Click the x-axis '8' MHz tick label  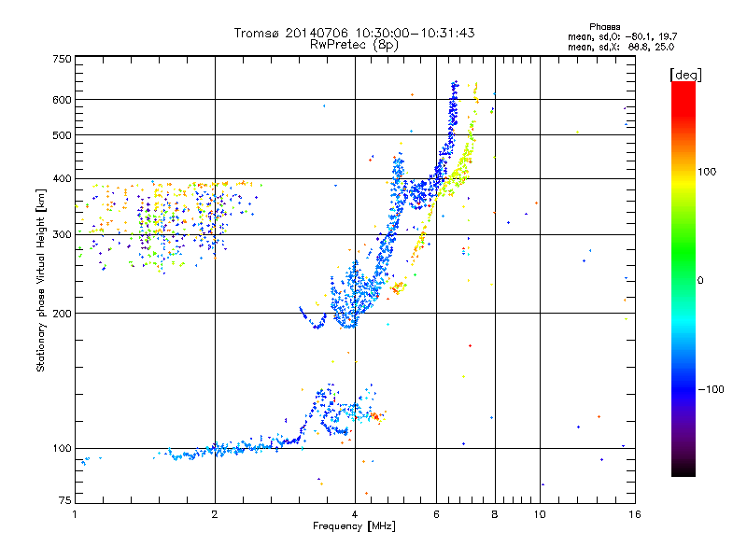(x=495, y=514)
